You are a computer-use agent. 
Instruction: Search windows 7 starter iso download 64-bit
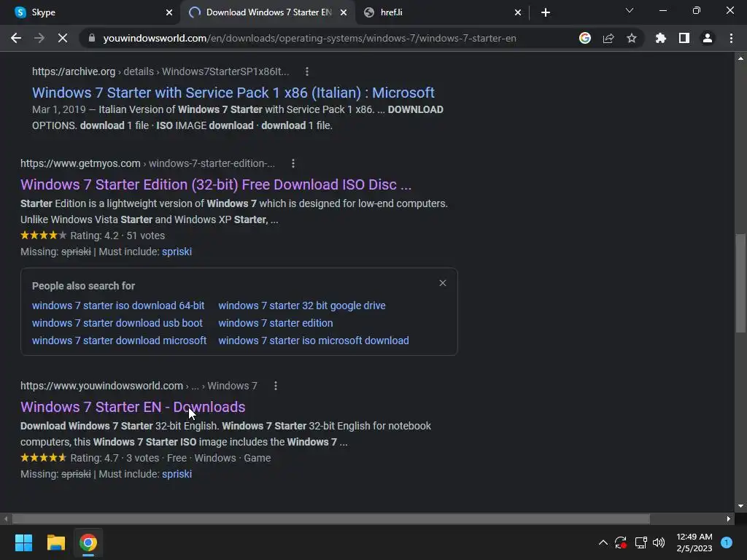click(118, 306)
